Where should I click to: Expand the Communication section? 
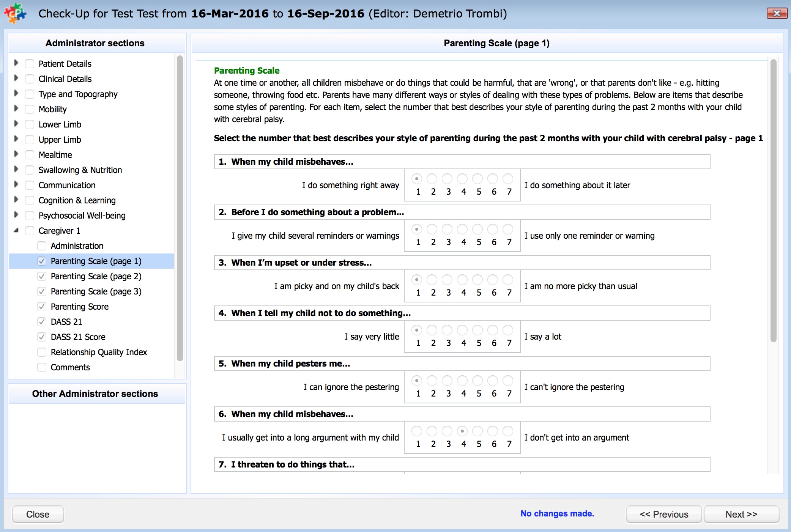click(16, 184)
